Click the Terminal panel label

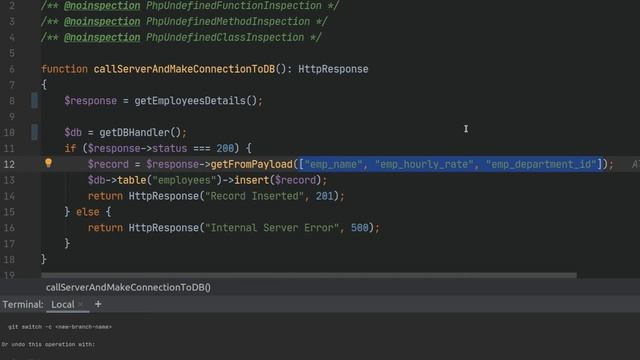pyautogui.click(x=23, y=304)
